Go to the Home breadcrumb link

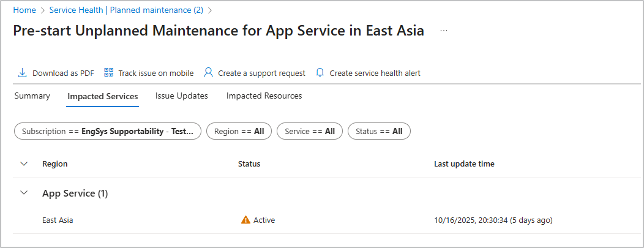click(24, 10)
